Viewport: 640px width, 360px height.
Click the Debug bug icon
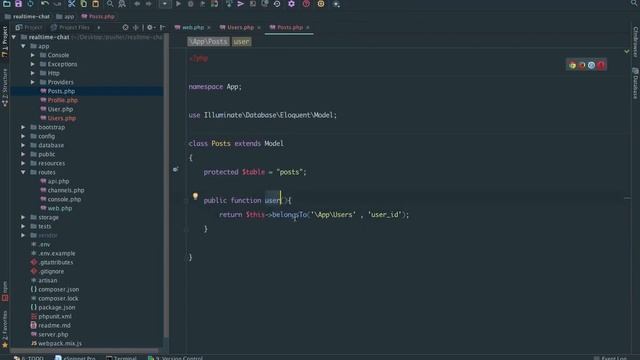tap(191, 4)
